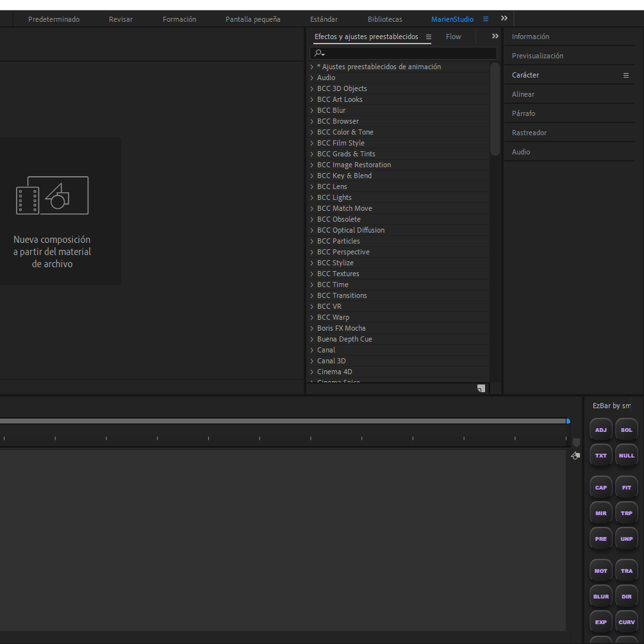Click the effects search input field
The image size is (644, 644).
[x=403, y=53]
